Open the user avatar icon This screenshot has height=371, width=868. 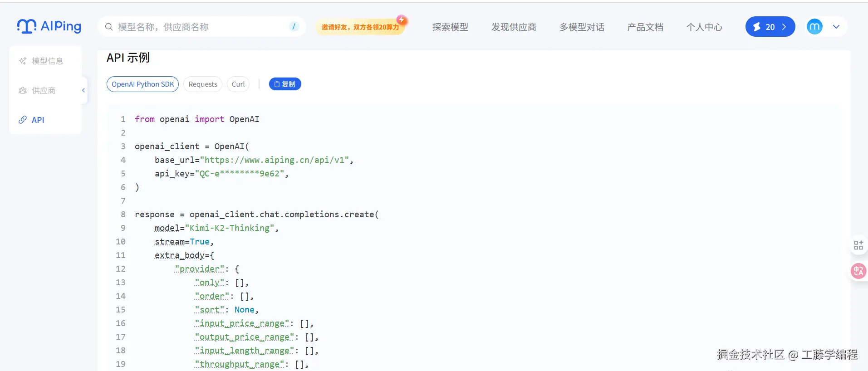[x=814, y=27]
